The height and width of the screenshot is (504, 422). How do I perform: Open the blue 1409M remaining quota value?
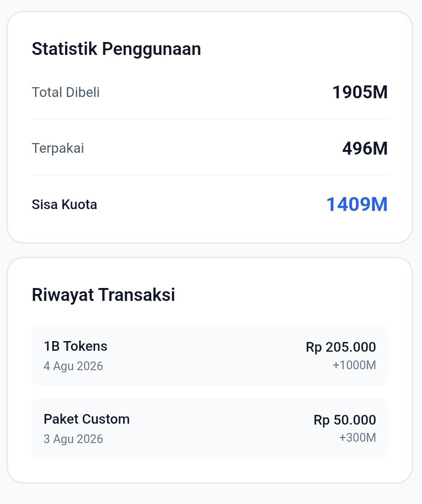click(x=357, y=204)
